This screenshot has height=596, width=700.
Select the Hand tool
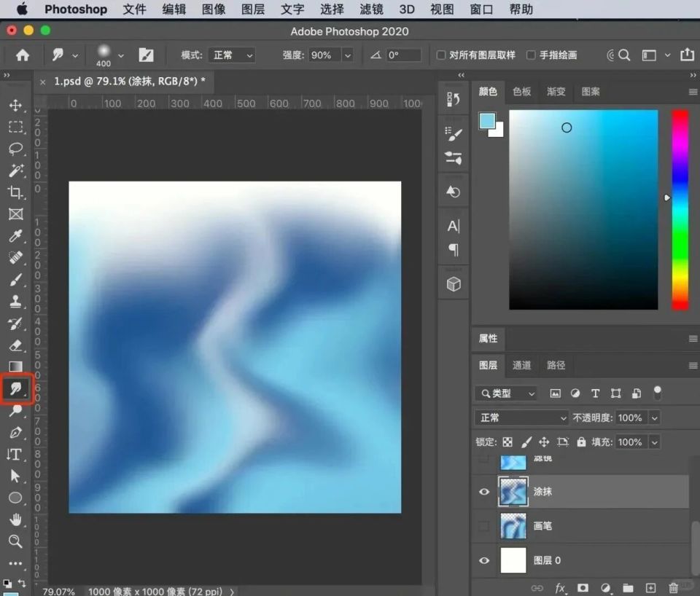tap(15, 519)
